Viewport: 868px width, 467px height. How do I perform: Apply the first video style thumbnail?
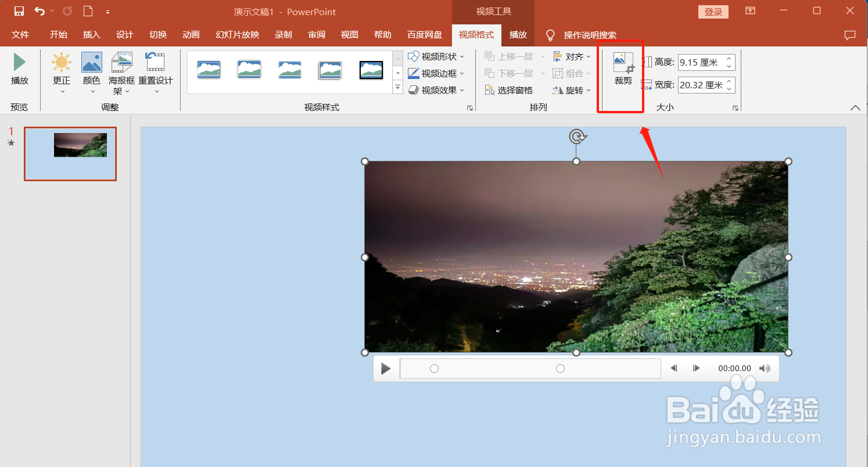[x=209, y=70]
